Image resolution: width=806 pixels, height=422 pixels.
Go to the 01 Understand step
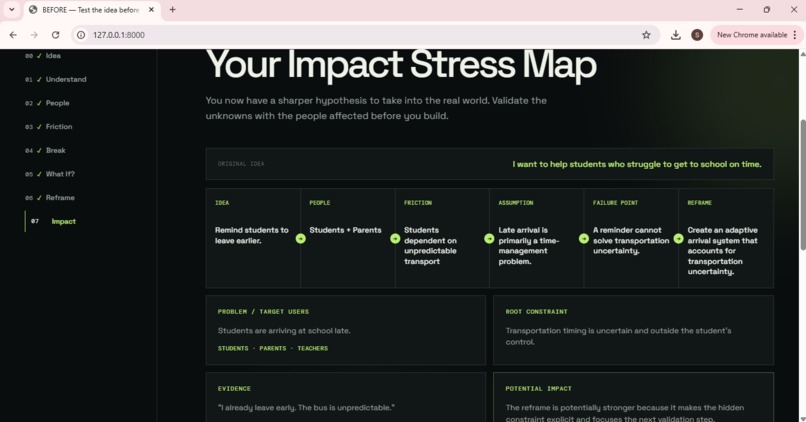(56, 79)
